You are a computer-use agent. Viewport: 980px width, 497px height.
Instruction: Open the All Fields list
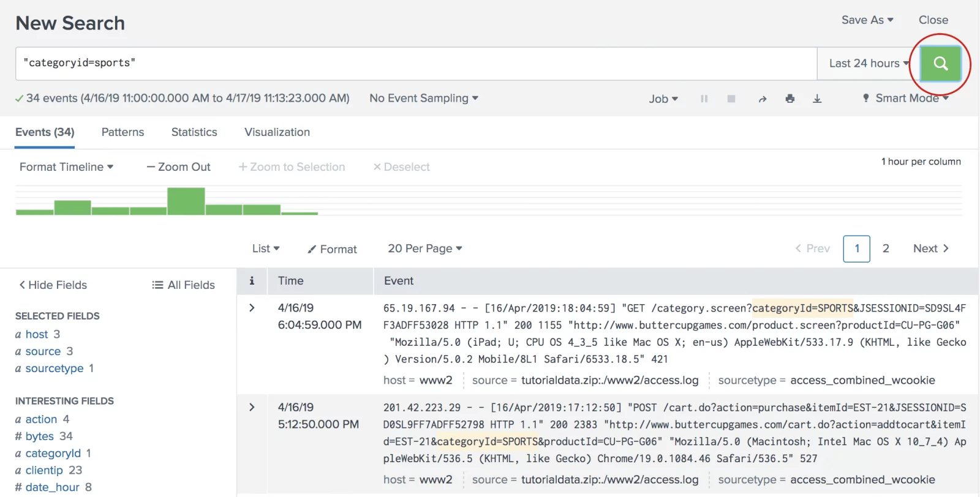[x=184, y=285]
